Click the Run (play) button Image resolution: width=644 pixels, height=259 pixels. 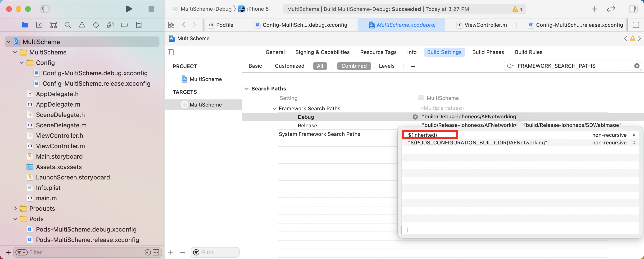click(129, 9)
